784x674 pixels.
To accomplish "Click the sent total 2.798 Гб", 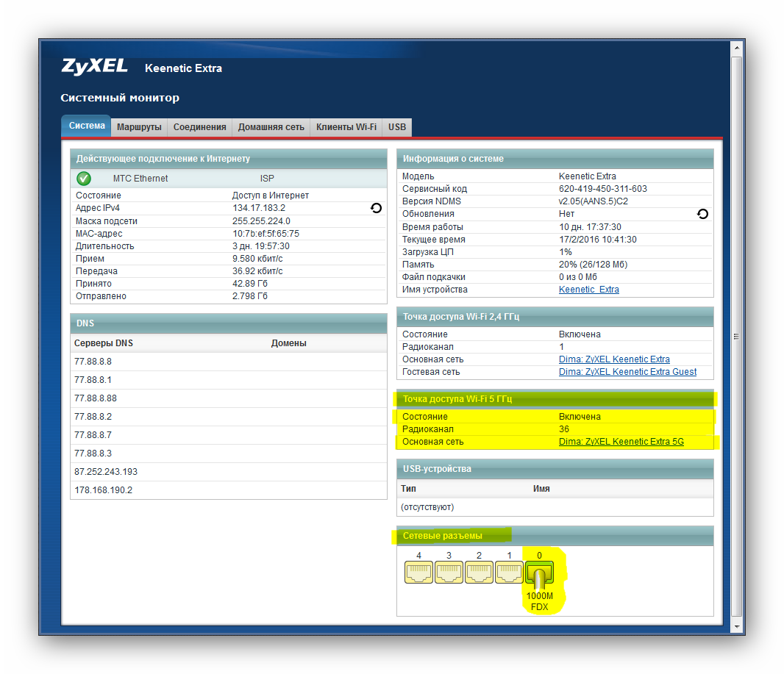I will pos(250,295).
